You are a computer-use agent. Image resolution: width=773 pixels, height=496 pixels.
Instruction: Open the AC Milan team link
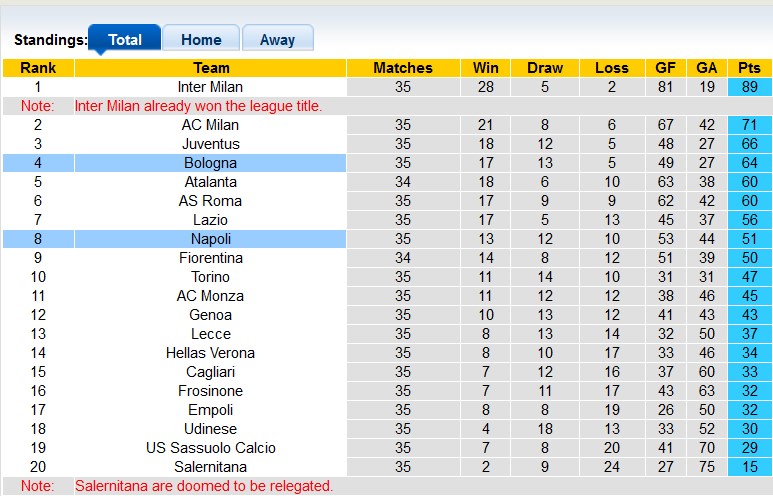(210, 125)
